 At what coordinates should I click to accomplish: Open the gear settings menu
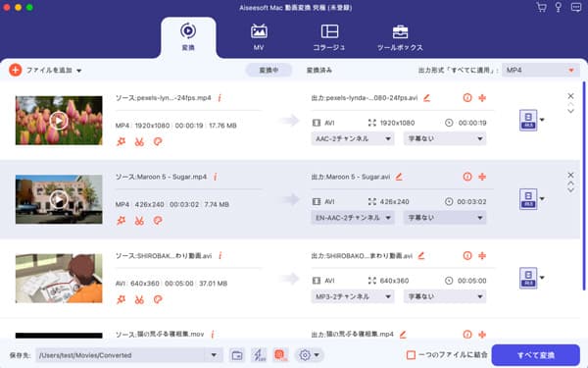click(309, 355)
